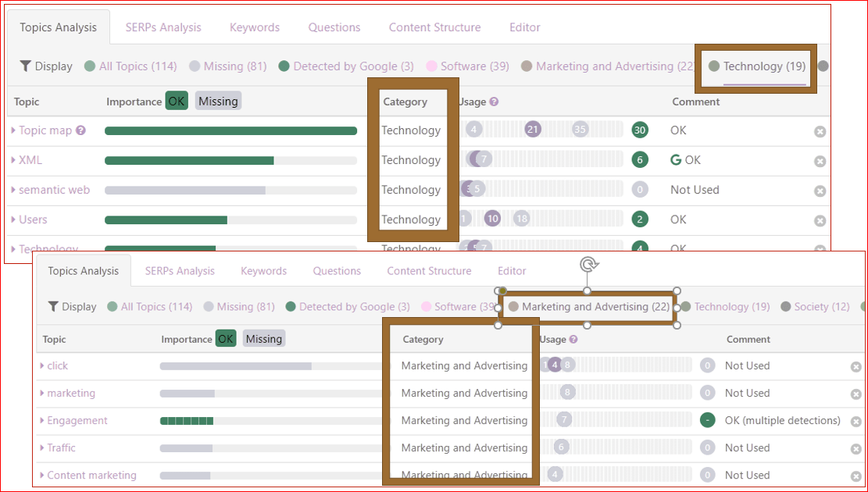Click the Display filter icon in top panel

click(x=26, y=66)
